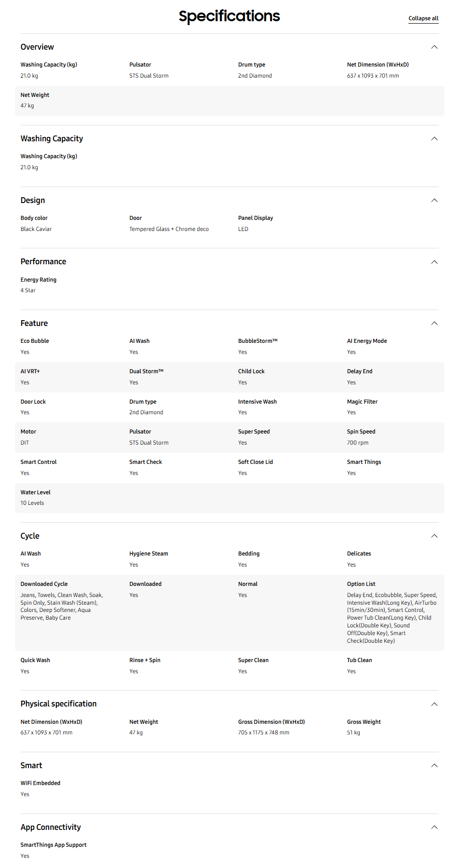Toggle the Performance section chevron icon
The image size is (459, 868).
pos(434,262)
